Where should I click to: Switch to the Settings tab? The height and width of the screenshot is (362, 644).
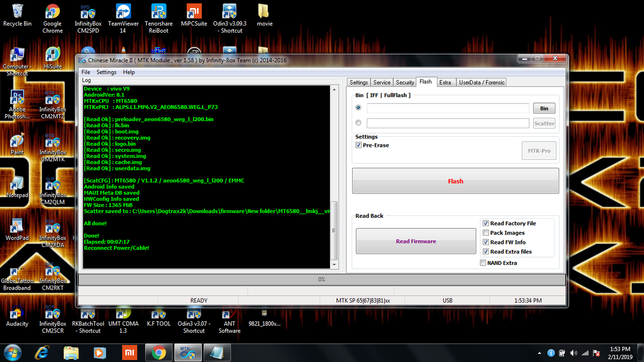coord(359,82)
